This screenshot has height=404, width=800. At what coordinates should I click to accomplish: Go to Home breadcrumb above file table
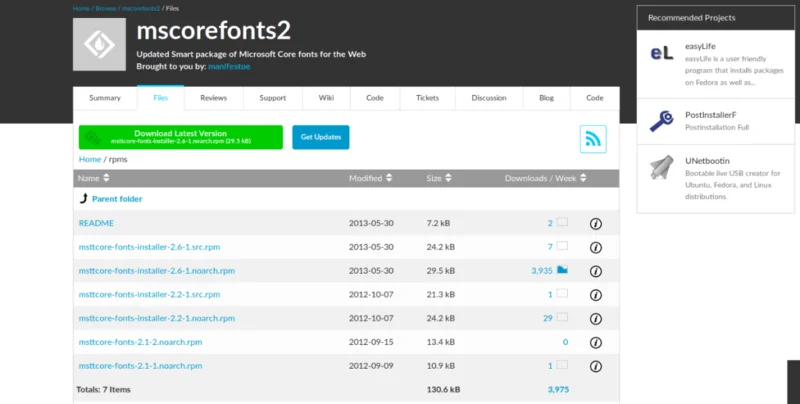90,159
